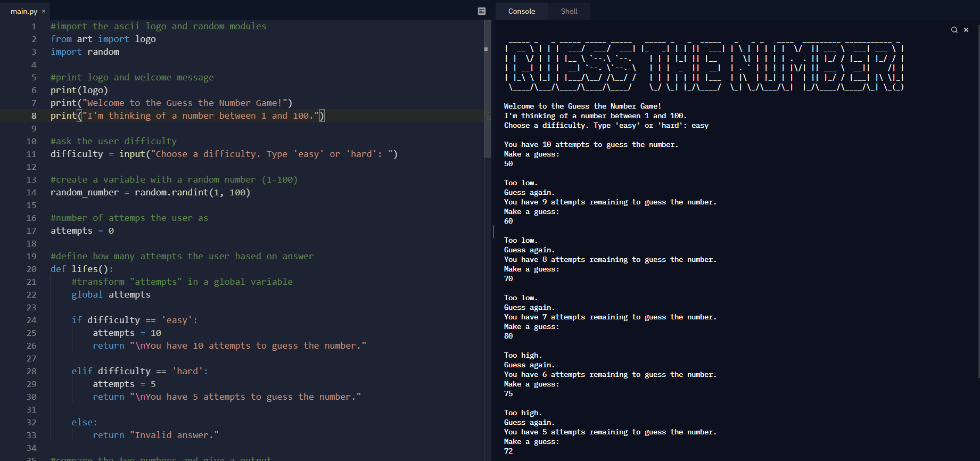The width and height of the screenshot is (980, 461).
Task: Click 'import random' on line 3
Action: coord(85,52)
